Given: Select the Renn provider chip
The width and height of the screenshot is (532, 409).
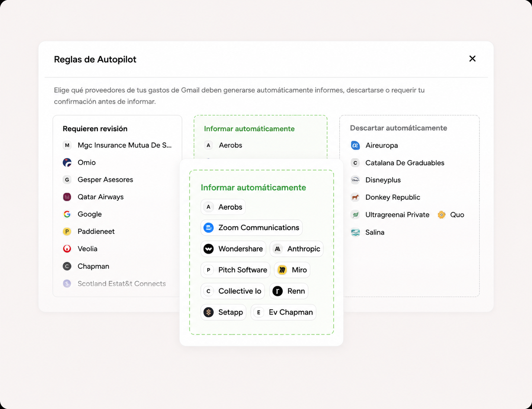Looking at the screenshot, I should tap(289, 291).
